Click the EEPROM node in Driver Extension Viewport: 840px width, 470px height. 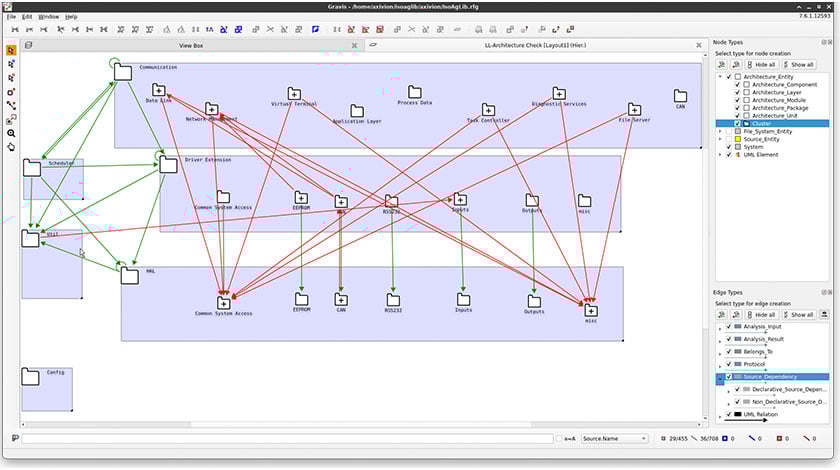(x=300, y=198)
